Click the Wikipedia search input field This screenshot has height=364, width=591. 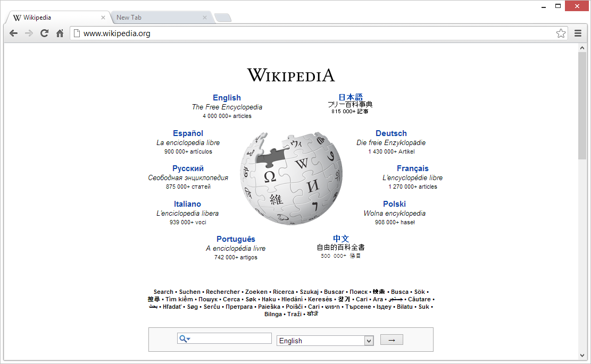coord(224,338)
